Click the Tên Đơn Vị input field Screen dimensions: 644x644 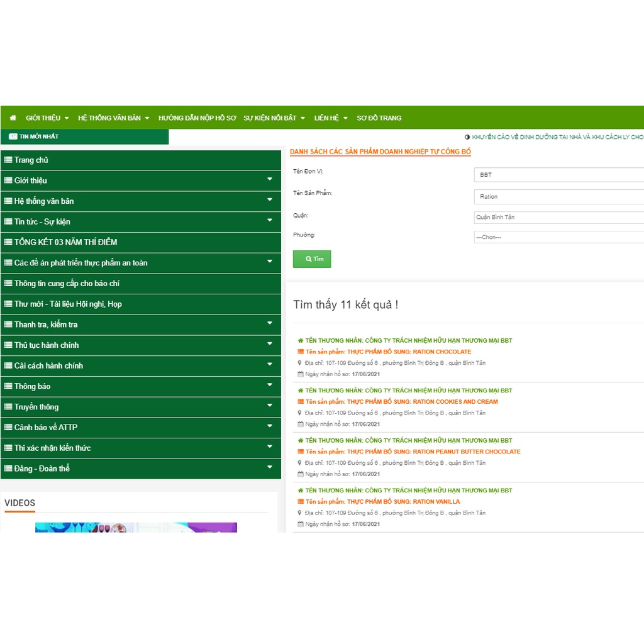558,175
